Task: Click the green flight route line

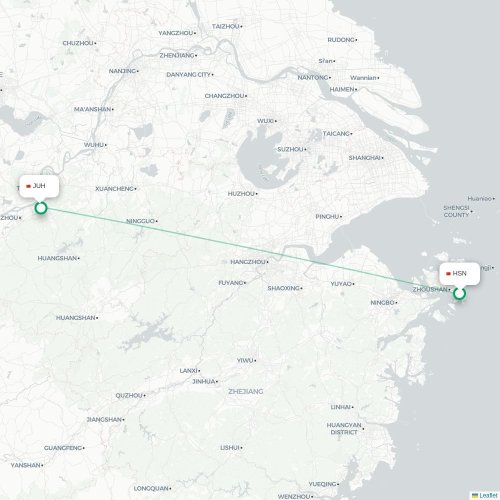Action: click(x=250, y=251)
